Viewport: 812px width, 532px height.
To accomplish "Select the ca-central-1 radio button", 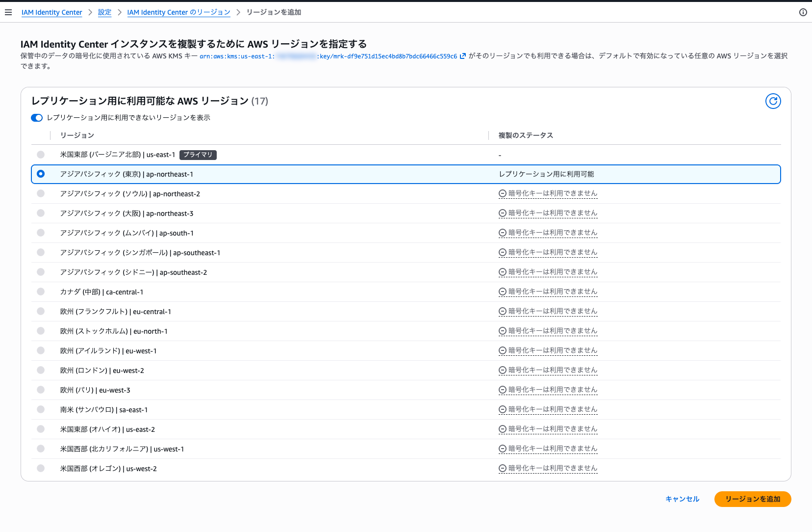I will point(41,292).
